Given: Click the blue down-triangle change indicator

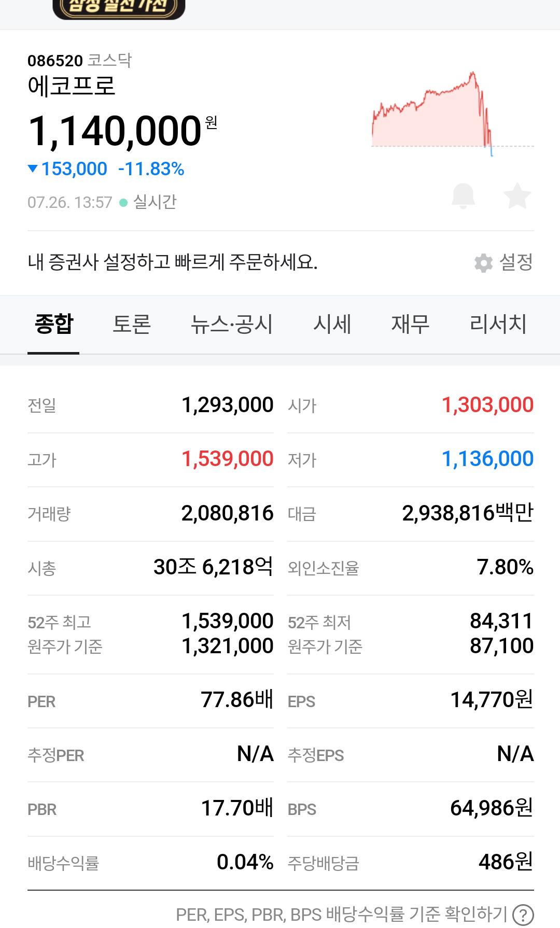Looking at the screenshot, I should point(33,168).
